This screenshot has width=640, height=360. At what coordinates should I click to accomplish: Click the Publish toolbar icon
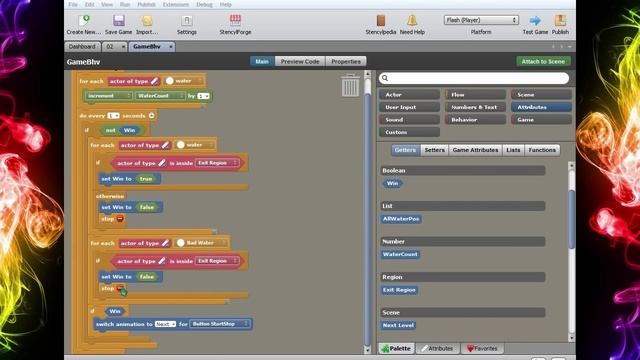click(560, 20)
